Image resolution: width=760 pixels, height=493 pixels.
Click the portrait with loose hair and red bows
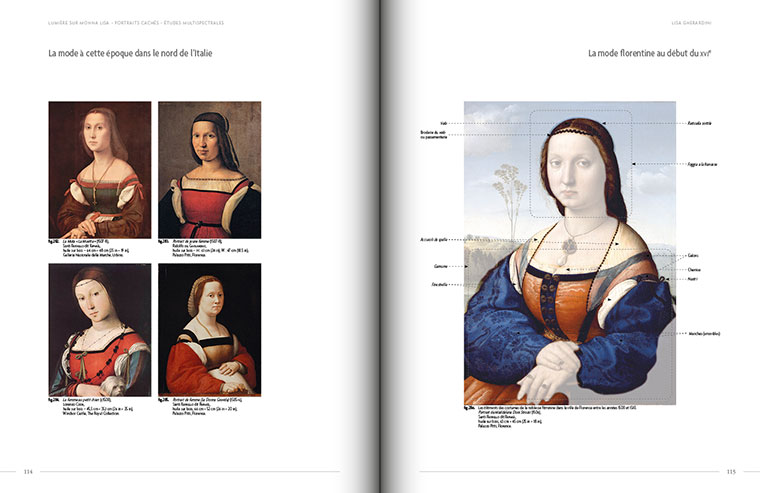point(100,170)
